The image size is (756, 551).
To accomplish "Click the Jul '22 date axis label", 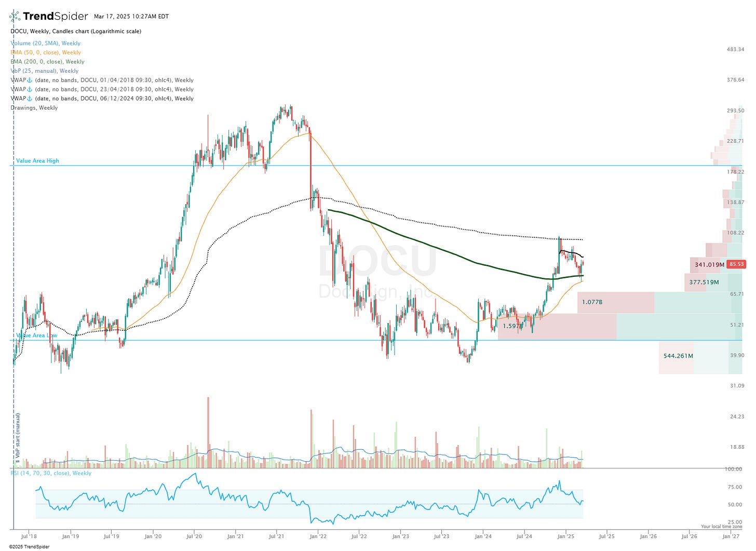I will (359, 536).
